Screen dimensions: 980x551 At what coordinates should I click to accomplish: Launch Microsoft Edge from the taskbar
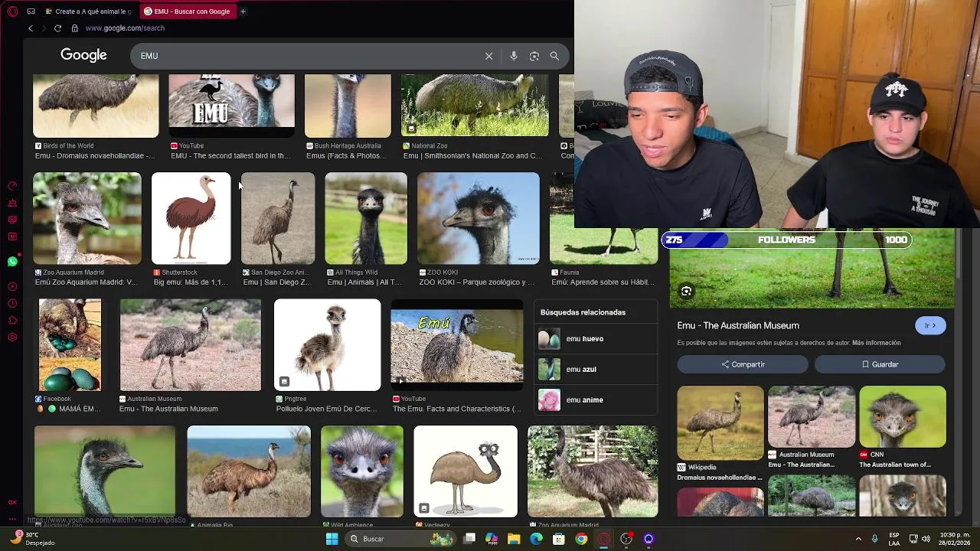coord(536,539)
